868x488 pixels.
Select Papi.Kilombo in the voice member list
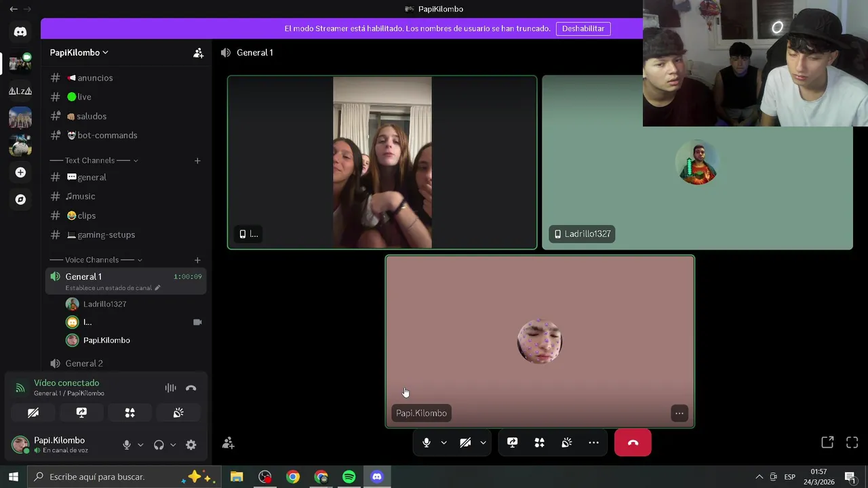[106, 340]
